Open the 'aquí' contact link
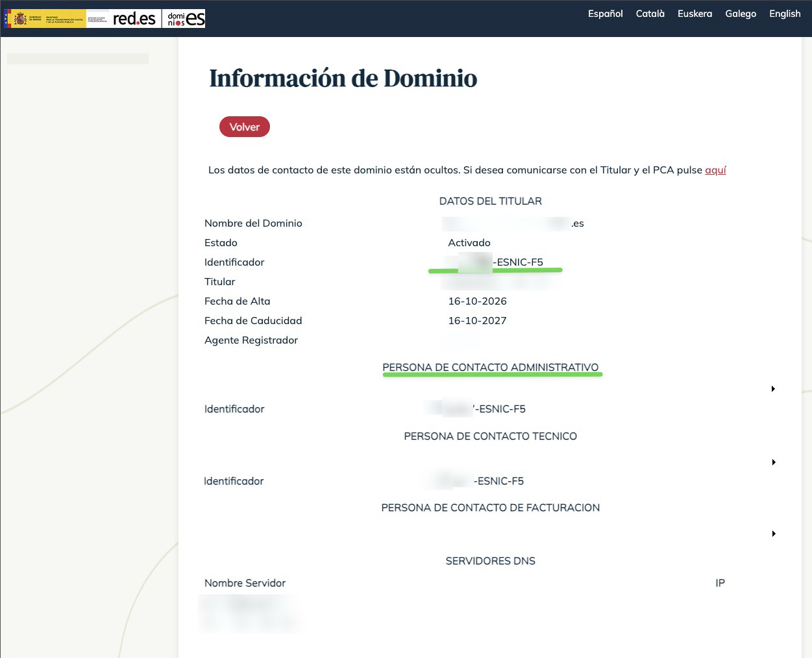Viewport: 812px width, 658px height. pos(715,170)
